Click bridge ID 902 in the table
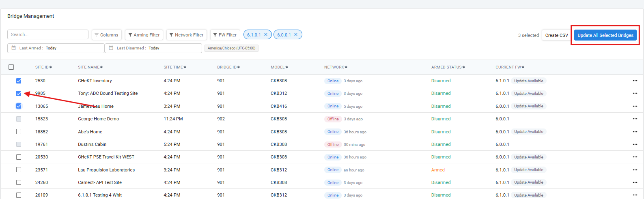Viewport: 644px width, 199px height. (x=221, y=119)
